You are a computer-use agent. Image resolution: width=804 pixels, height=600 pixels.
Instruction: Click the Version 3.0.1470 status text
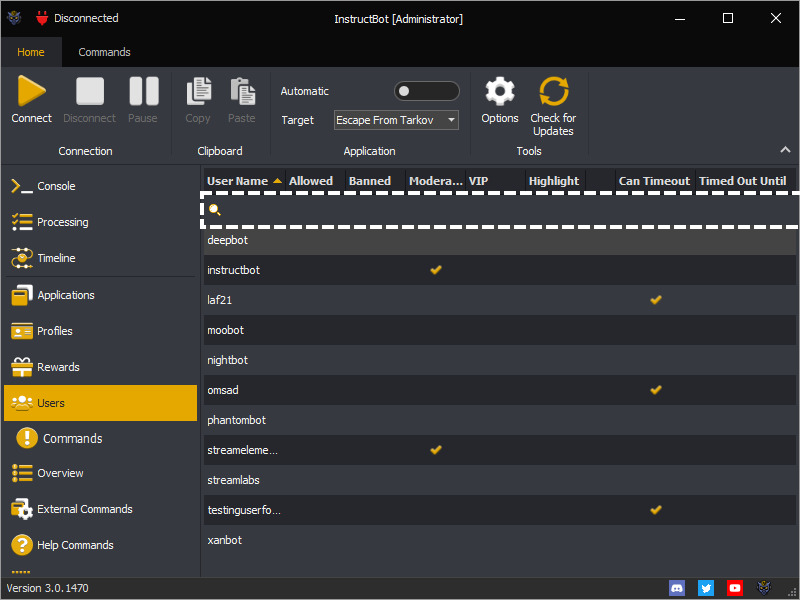pos(48,588)
